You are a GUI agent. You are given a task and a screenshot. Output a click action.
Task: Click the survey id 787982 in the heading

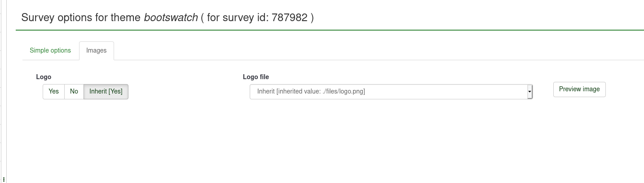coord(290,18)
